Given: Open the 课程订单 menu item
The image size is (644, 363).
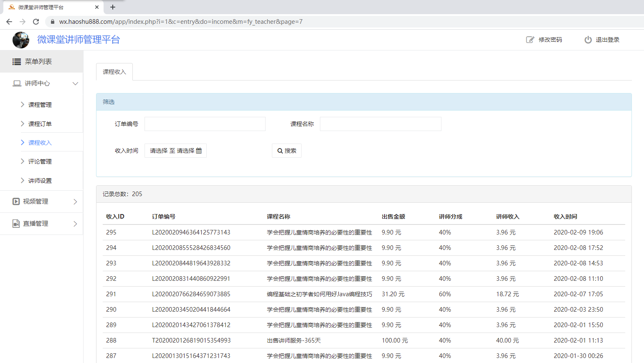Looking at the screenshot, I should click(x=40, y=124).
